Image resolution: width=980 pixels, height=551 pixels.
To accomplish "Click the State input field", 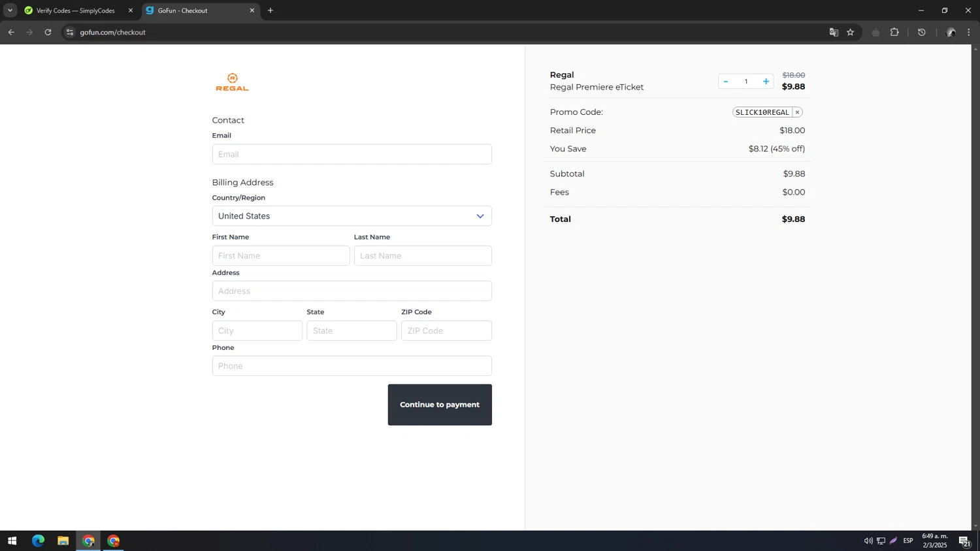I will [351, 330].
